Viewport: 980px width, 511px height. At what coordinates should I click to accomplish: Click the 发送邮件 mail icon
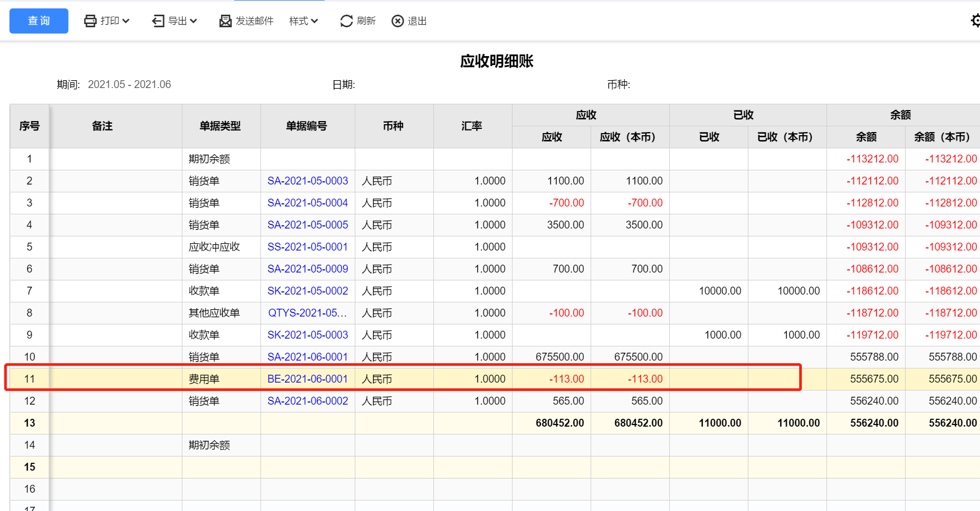point(225,21)
